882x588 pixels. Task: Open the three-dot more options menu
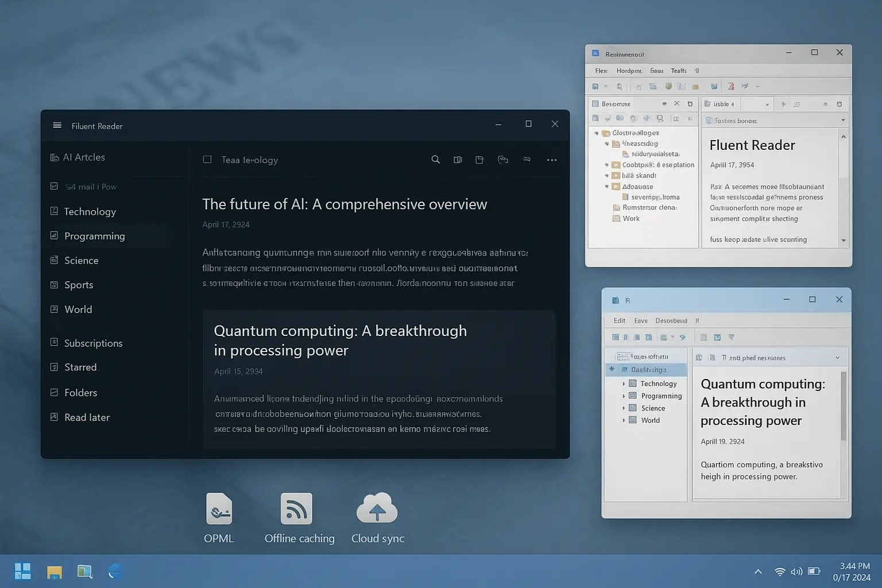[x=552, y=160]
